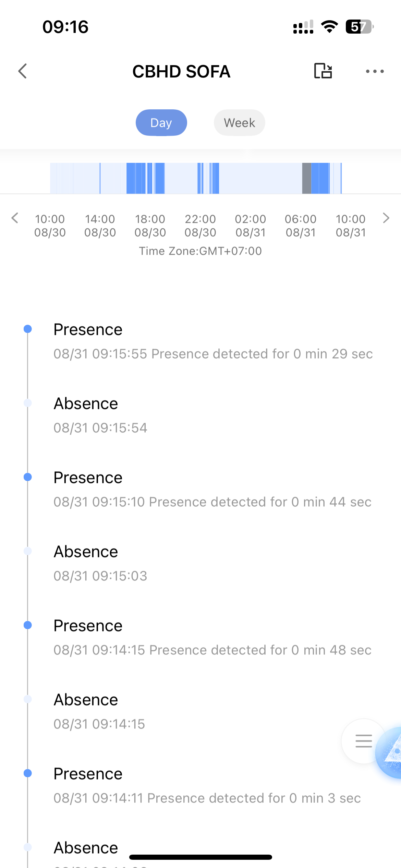The image size is (401, 868).
Task: Go to previous timeline range arrow
Action: pyautogui.click(x=15, y=218)
